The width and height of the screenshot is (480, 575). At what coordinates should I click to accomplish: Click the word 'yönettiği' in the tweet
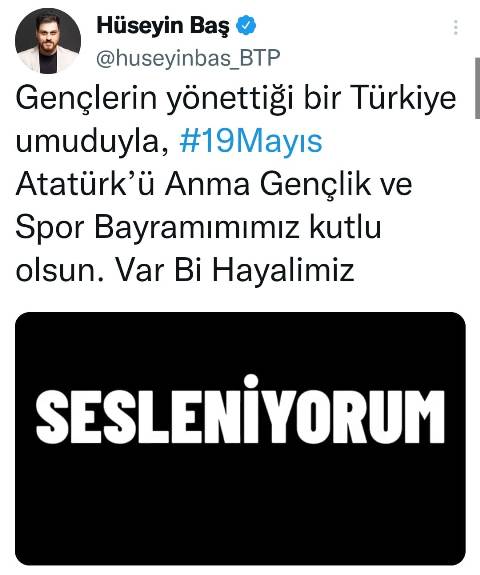point(230,100)
